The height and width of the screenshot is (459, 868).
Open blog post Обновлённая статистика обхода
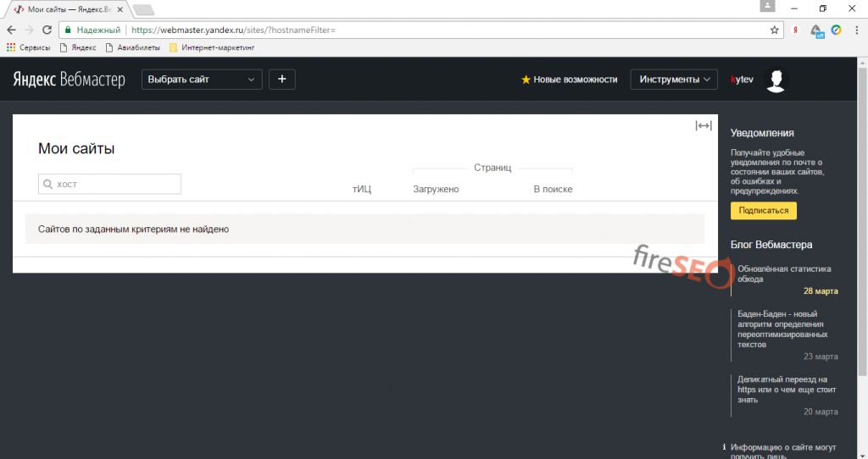783,274
